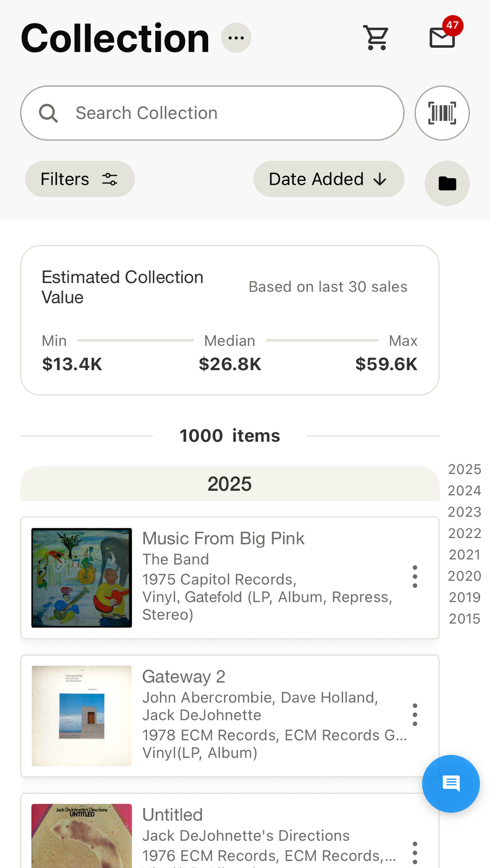Jump to 2015 in year index
The width and height of the screenshot is (490, 868).
464,619
